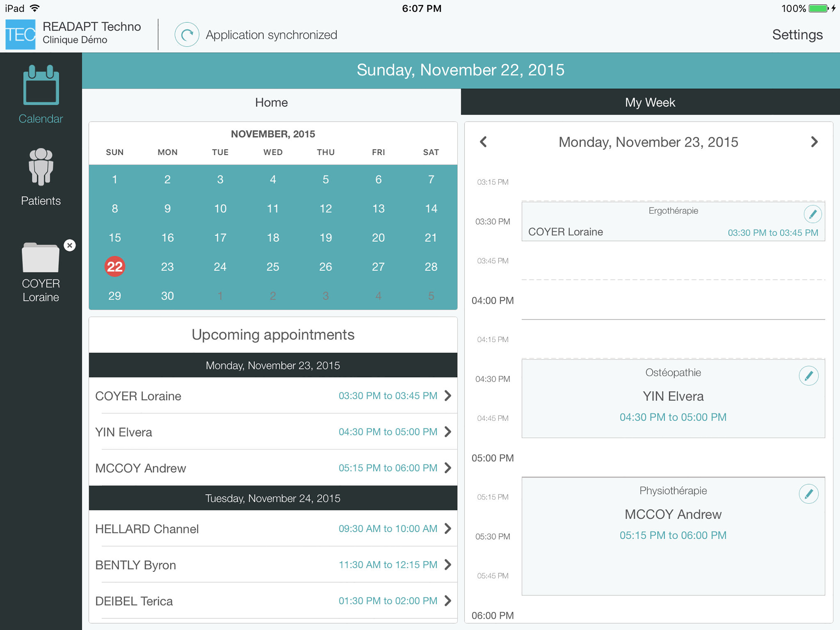
Task: Click '11:30 AM to 12:15 PM' time text
Action: pos(388,565)
